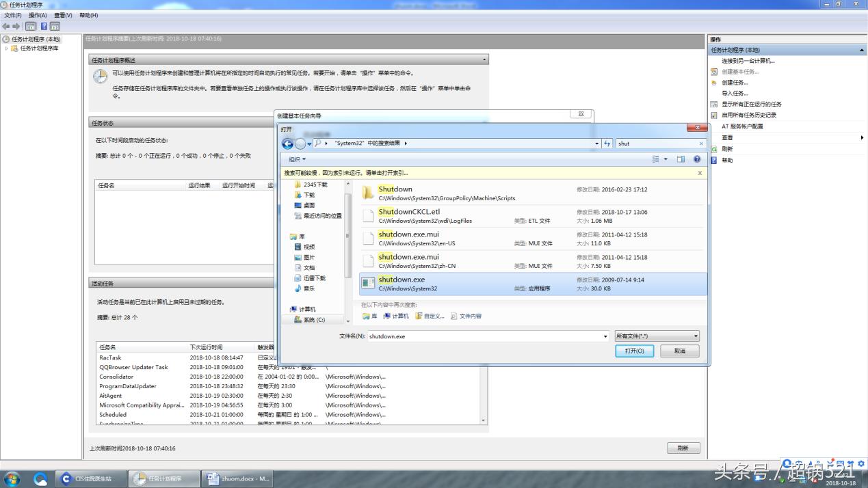The image size is (868, 488).
Task: Click refresh icon beside address bar
Action: point(607,144)
